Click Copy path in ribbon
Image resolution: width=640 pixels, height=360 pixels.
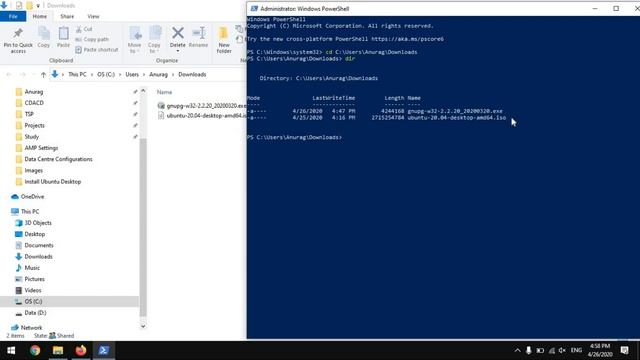coord(92,39)
